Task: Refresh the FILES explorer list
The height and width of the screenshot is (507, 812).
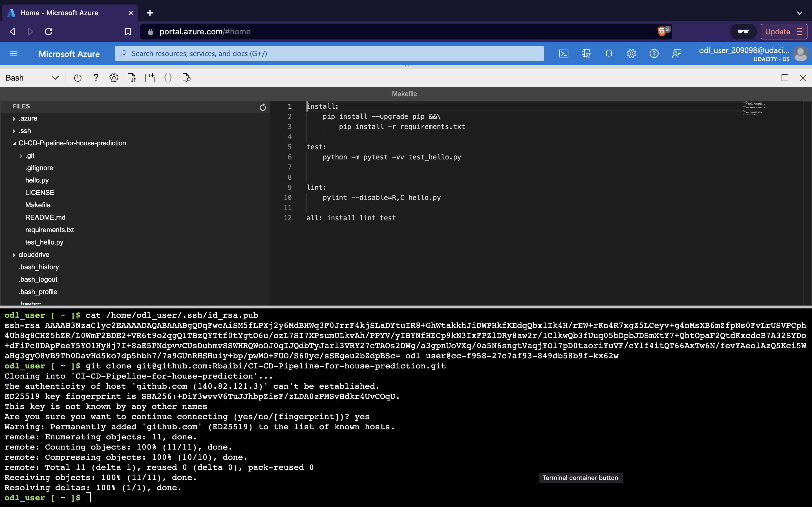Action: point(263,107)
